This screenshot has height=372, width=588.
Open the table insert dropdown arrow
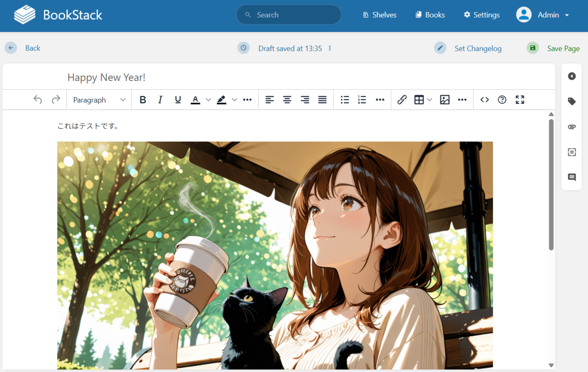click(429, 100)
